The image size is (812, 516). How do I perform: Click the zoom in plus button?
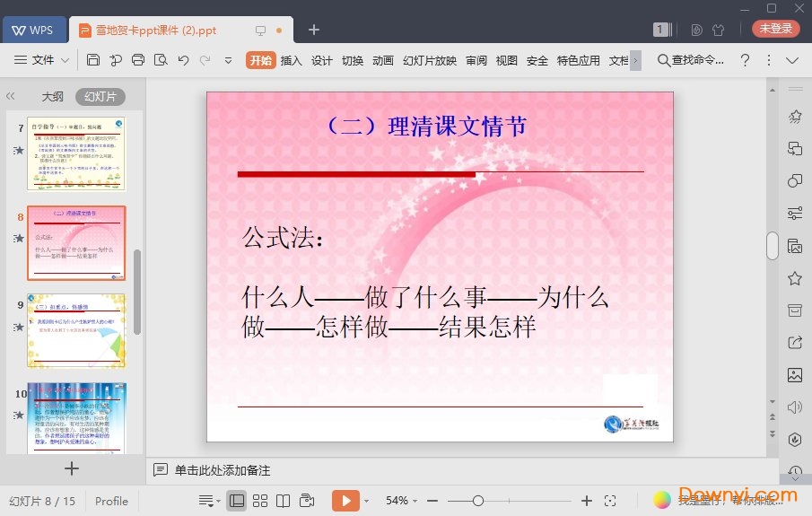click(586, 501)
